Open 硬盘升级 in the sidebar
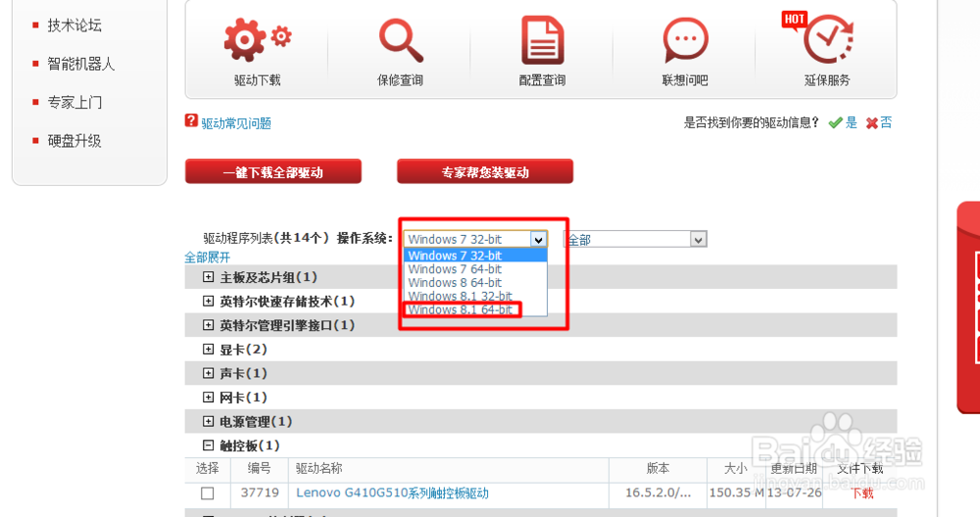980x517 pixels. click(74, 141)
